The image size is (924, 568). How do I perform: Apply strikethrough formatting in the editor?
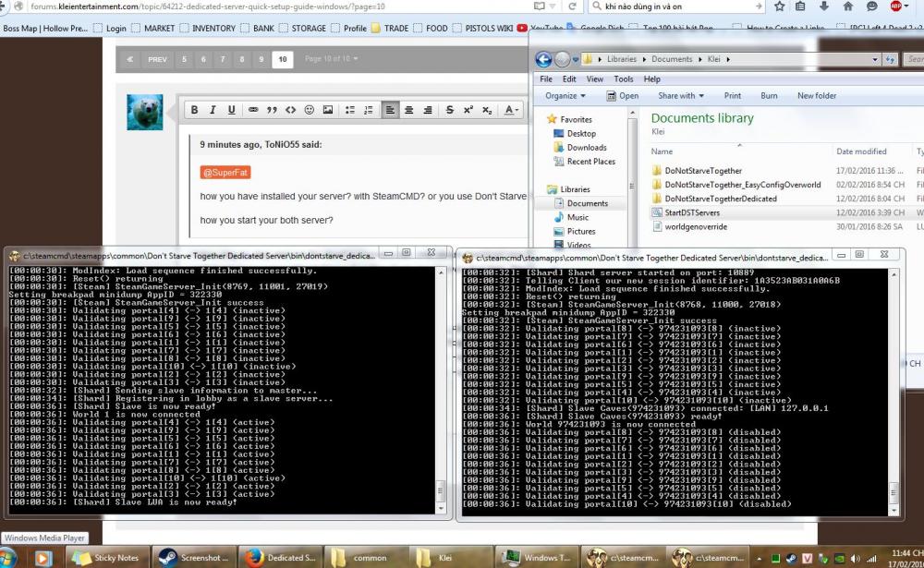[x=450, y=110]
